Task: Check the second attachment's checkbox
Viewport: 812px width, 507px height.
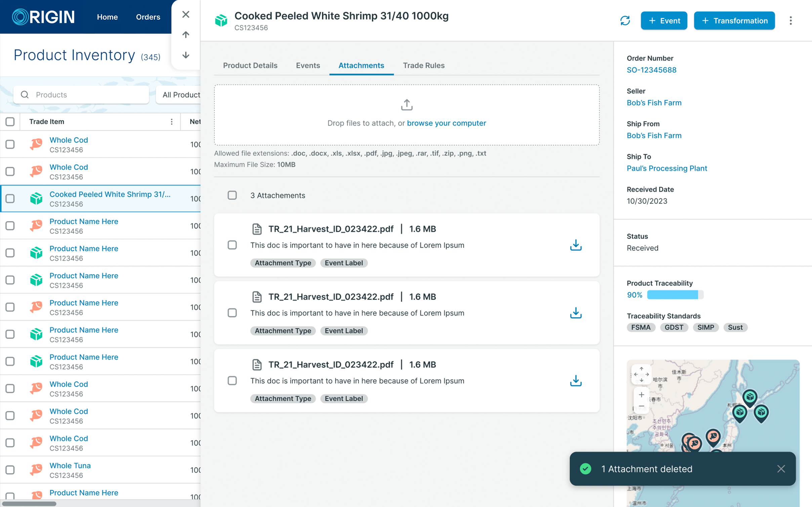Action: (232, 313)
